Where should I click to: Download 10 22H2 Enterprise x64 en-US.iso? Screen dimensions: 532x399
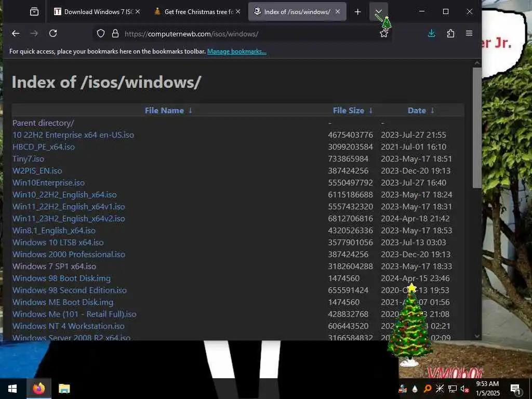(x=73, y=135)
